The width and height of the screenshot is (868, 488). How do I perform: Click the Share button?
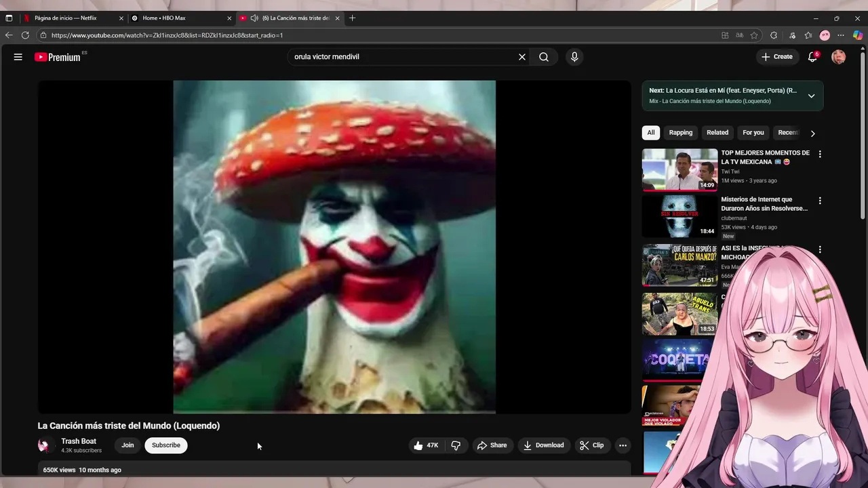tap(492, 445)
